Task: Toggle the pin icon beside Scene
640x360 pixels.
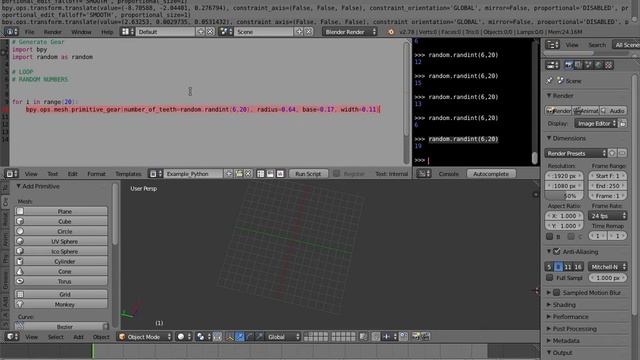Action: pos(549,81)
